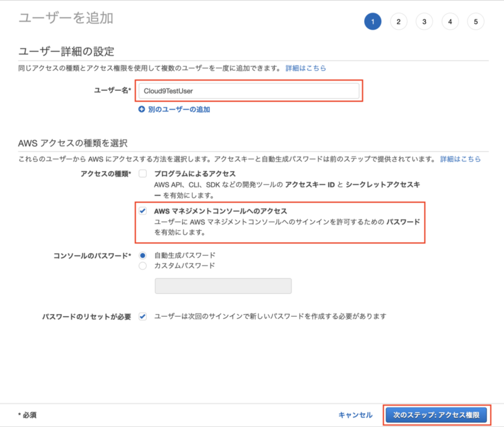Click the キャンセル link
The image size is (504, 427).
pyautogui.click(x=355, y=415)
